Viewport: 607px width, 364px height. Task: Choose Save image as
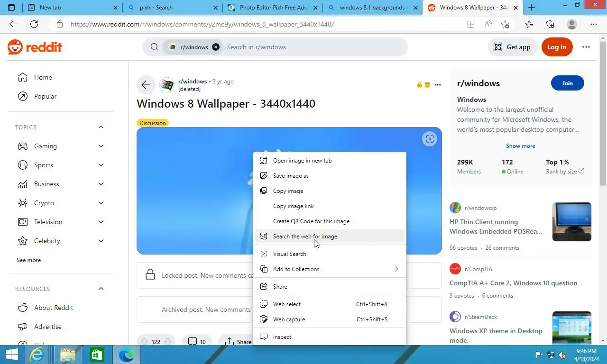[330, 176]
